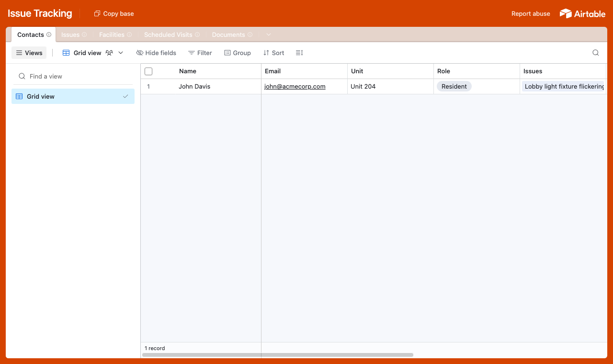This screenshot has width=613, height=364.
Task: Click the info icon on Contacts tab
Action: click(49, 34)
